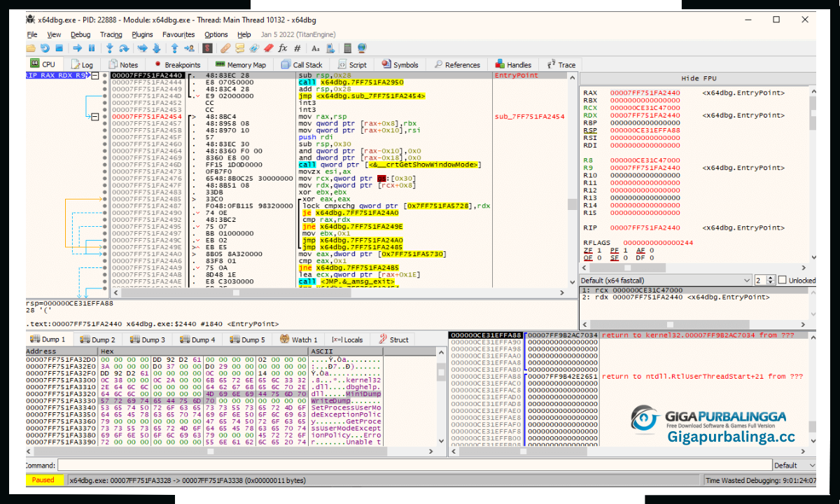This screenshot has width=840, height=504.
Task: Click the dump panel vertical scrollbar
Action: 441,395
